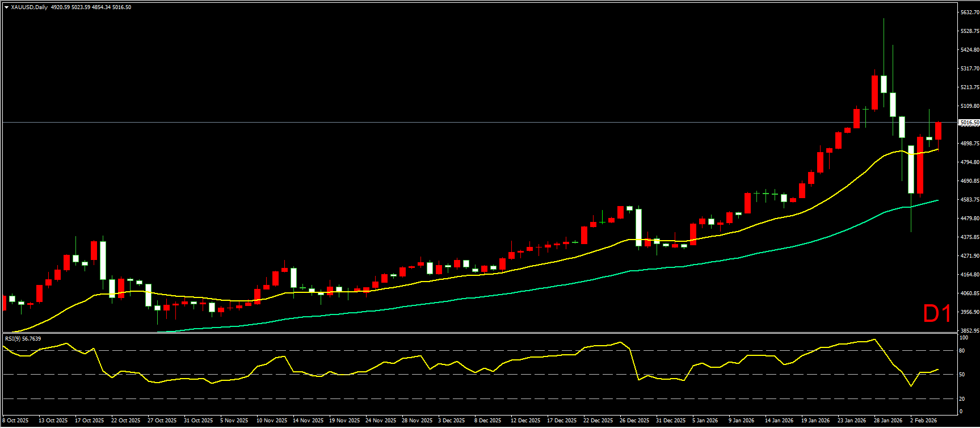The width and height of the screenshot is (980, 428).
Task: Click the 5632.70 price scale label
Action: [x=969, y=12]
